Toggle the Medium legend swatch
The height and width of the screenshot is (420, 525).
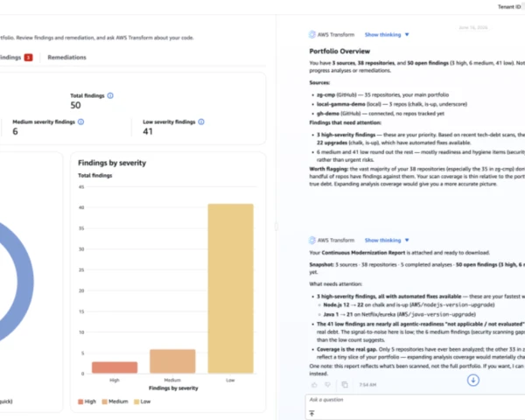point(104,402)
